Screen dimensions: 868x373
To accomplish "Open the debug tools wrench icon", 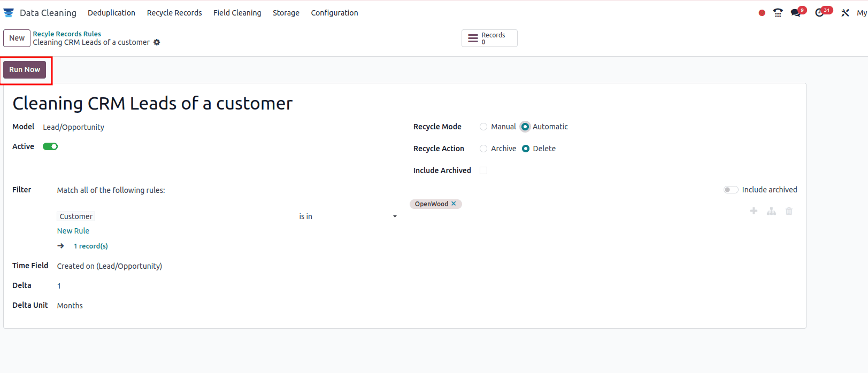I will (x=845, y=13).
